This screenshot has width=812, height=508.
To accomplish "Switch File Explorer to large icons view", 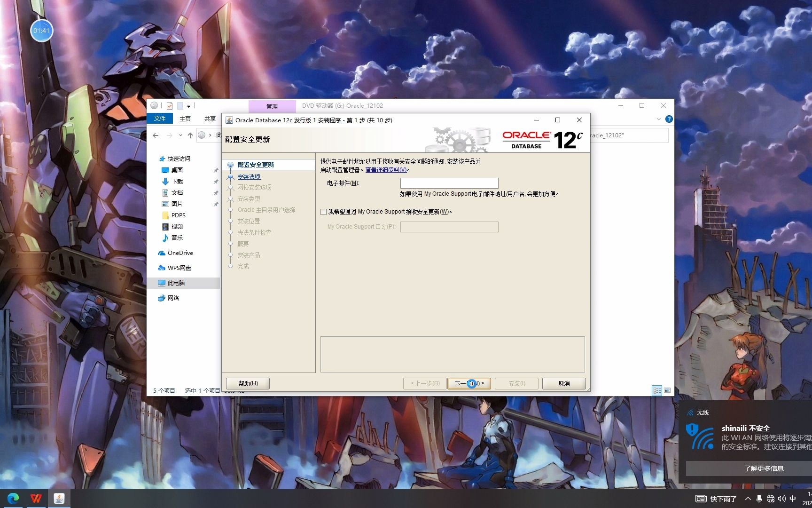I will (667, 390).
